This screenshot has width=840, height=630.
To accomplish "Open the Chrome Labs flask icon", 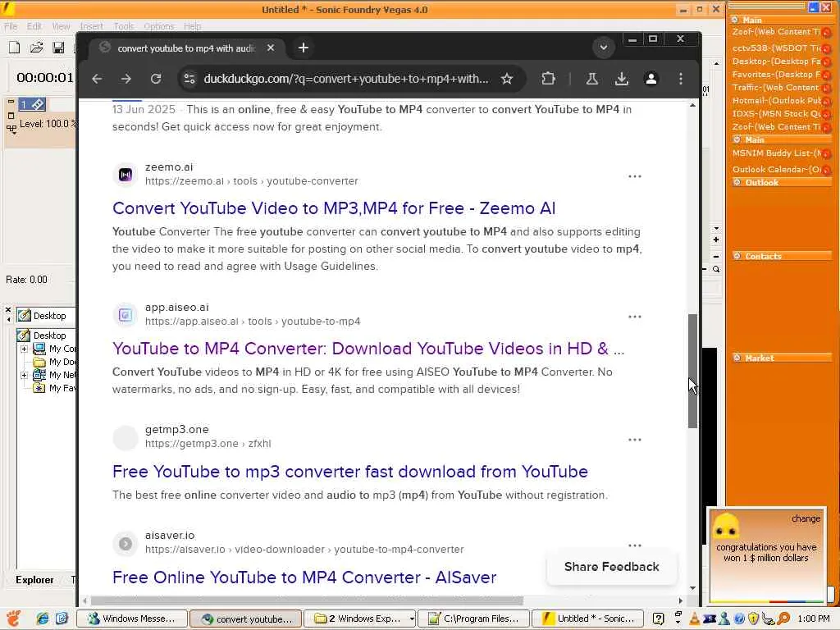I will (592, 79).
